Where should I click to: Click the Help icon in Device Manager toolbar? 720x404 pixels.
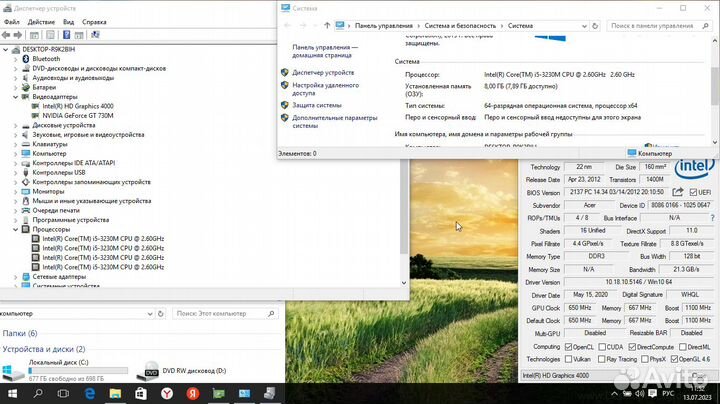pyautogui.click(x=67, y=35)
